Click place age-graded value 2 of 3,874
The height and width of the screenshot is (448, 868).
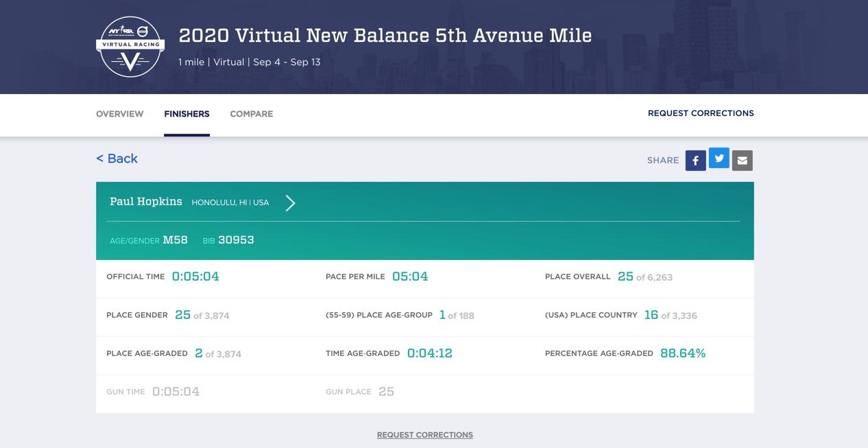(218, 353)
